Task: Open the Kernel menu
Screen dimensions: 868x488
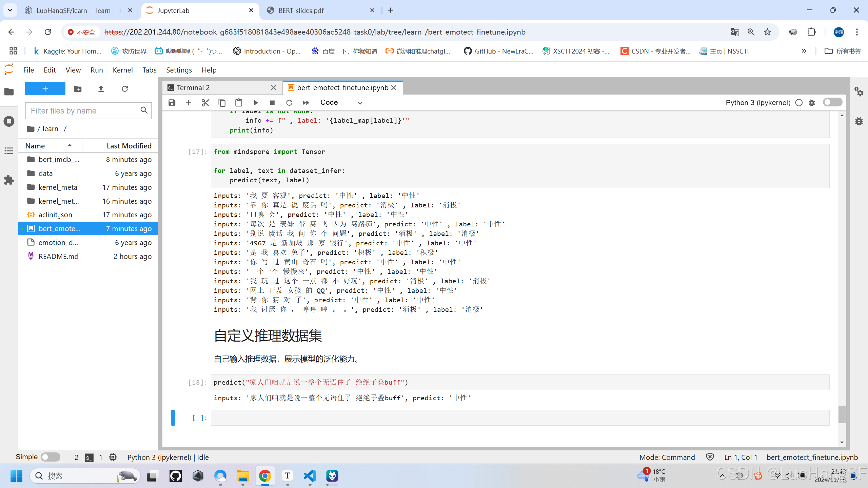Action: 122,70
